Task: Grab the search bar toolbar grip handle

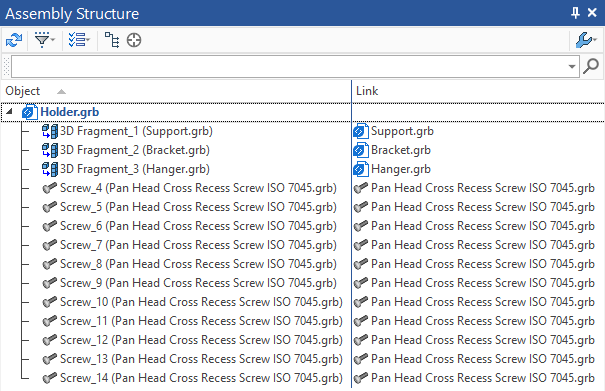Action: pos(6,66)
